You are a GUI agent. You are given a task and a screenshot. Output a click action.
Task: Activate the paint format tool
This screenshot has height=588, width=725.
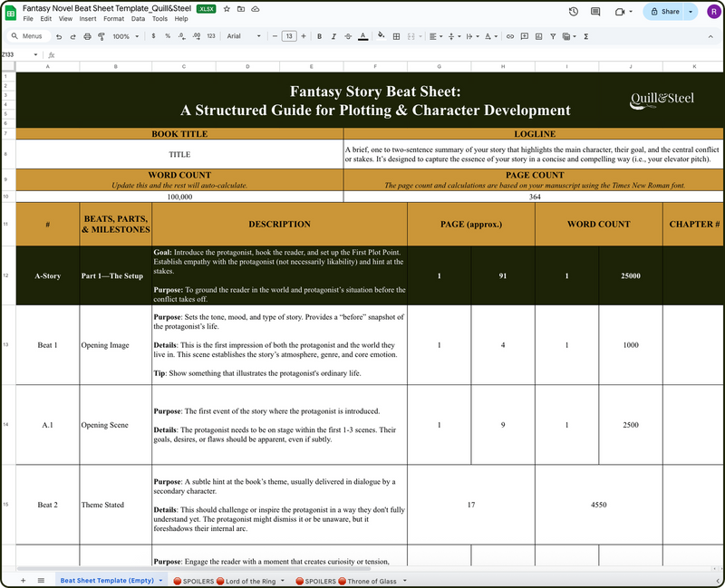101,36
